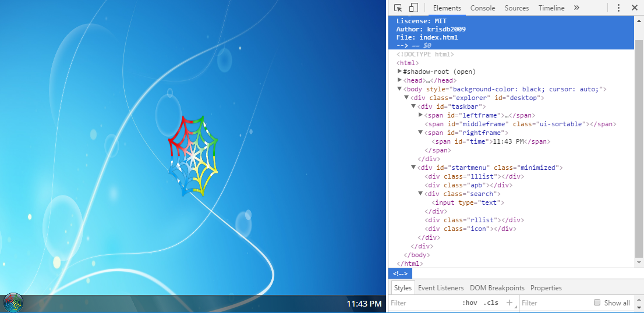Expand the #shadow-root (open) node

399,72
